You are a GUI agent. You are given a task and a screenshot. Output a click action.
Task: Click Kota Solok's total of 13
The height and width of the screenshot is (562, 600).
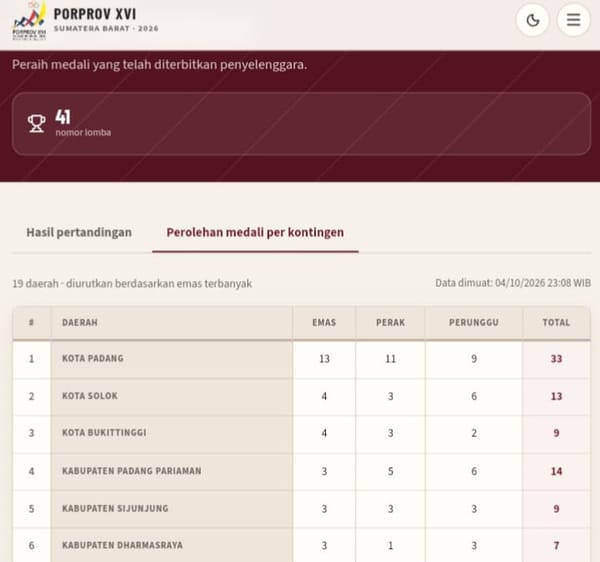tap(556, 396)
